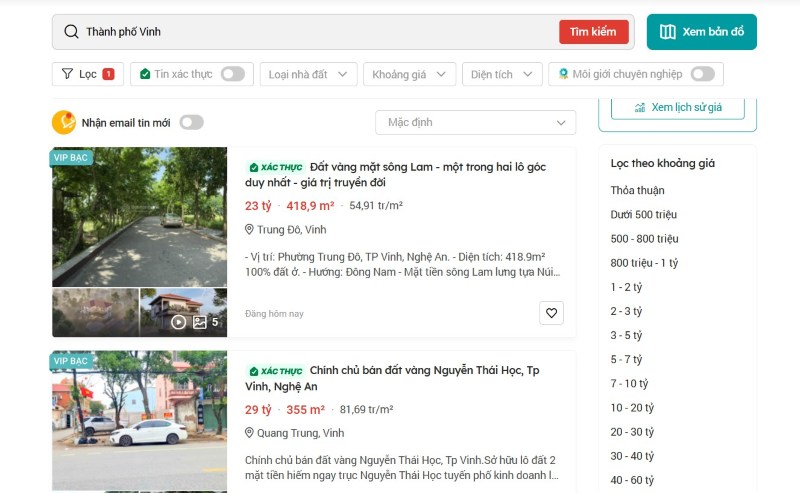Click the professional broker badge icon
The image size is (800, 493).
pos(563,74)
